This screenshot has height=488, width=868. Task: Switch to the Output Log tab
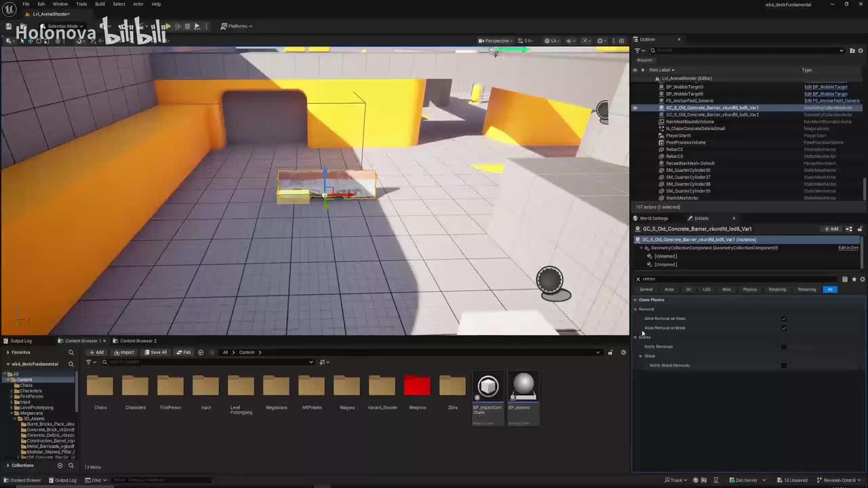pos(20,341)
